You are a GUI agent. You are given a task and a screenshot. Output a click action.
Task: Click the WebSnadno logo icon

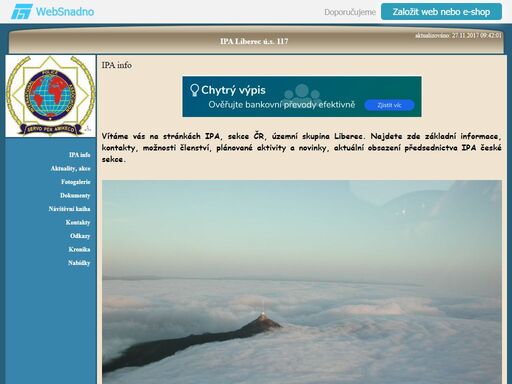[x=21, y=12]
